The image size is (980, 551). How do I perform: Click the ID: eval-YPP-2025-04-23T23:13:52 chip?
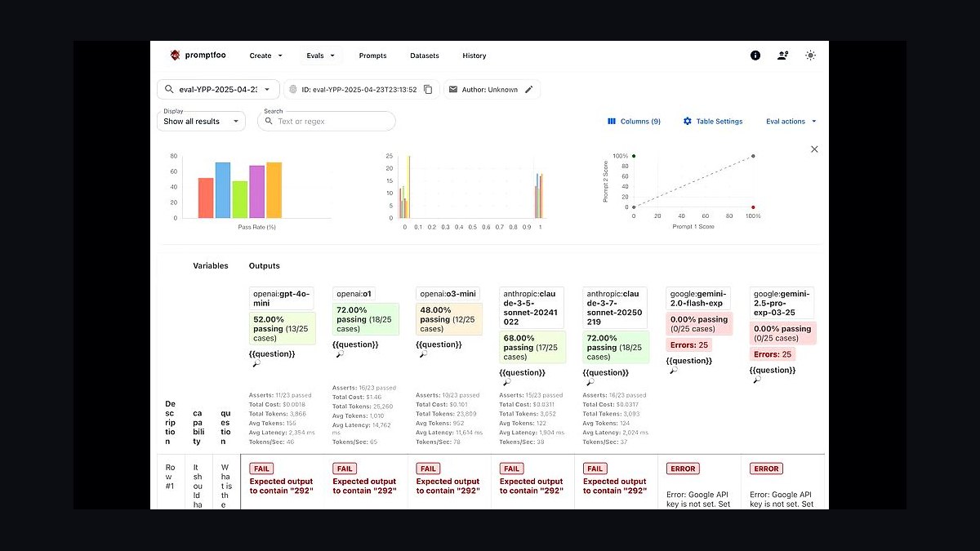tap(362, 90)
